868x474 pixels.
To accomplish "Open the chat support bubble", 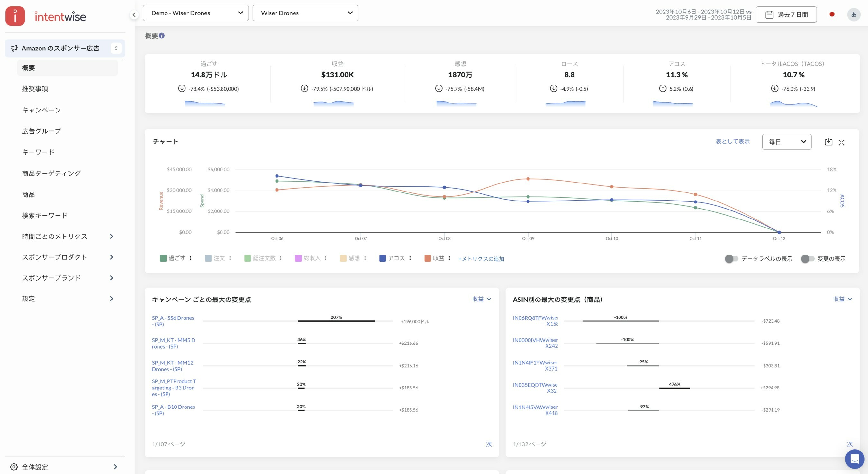I will click(x=854, y=459).
